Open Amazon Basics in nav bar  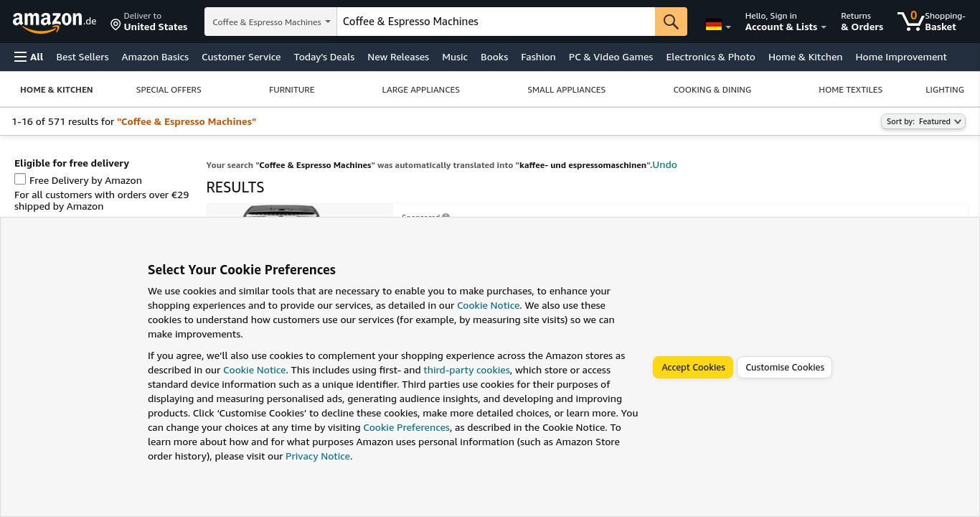point(155,57)
